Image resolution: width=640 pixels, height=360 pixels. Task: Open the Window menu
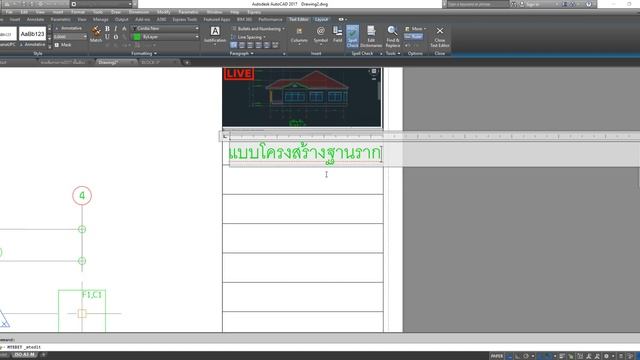pos(214,12)
